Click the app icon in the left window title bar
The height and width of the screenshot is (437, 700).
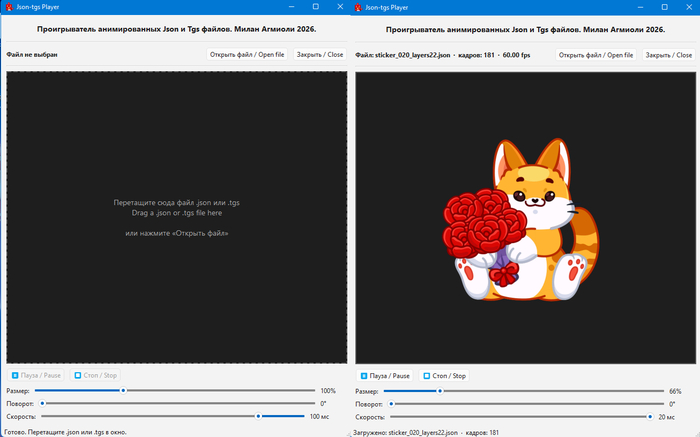[x=9, y=7]
